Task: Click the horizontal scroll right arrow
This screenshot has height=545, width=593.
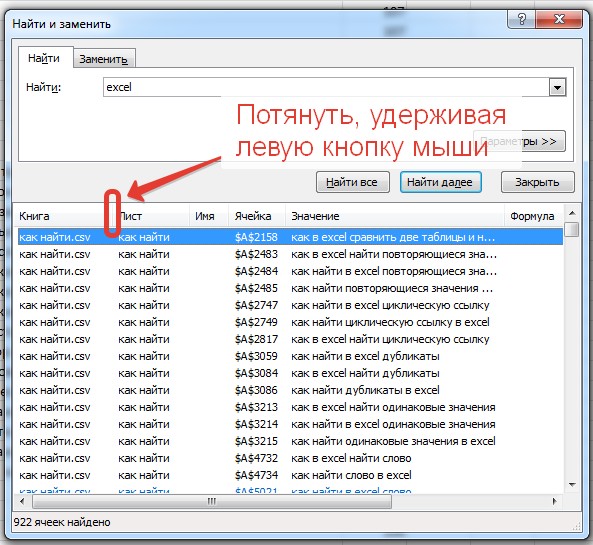Action: (x=554, y=502)
